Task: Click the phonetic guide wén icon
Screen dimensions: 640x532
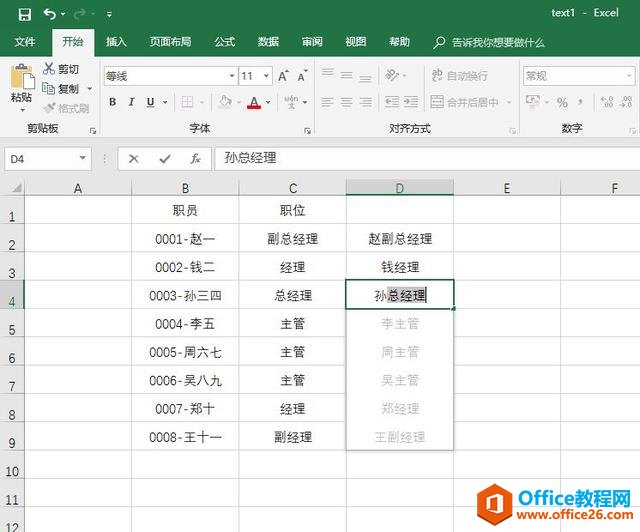Action: click(x=291, y=102)
